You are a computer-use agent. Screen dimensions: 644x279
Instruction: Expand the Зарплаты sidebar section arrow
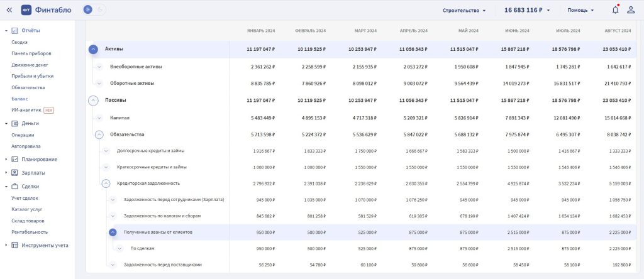tap(6, 173)
